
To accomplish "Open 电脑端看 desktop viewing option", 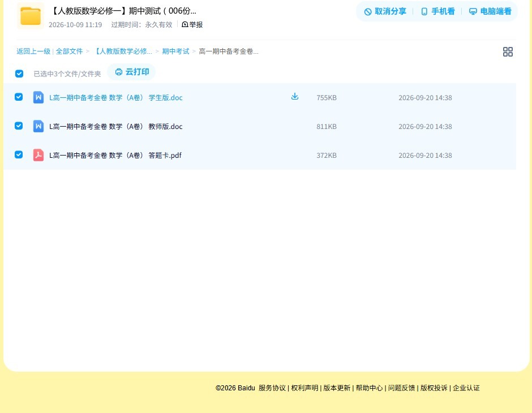I will point(490,11).
